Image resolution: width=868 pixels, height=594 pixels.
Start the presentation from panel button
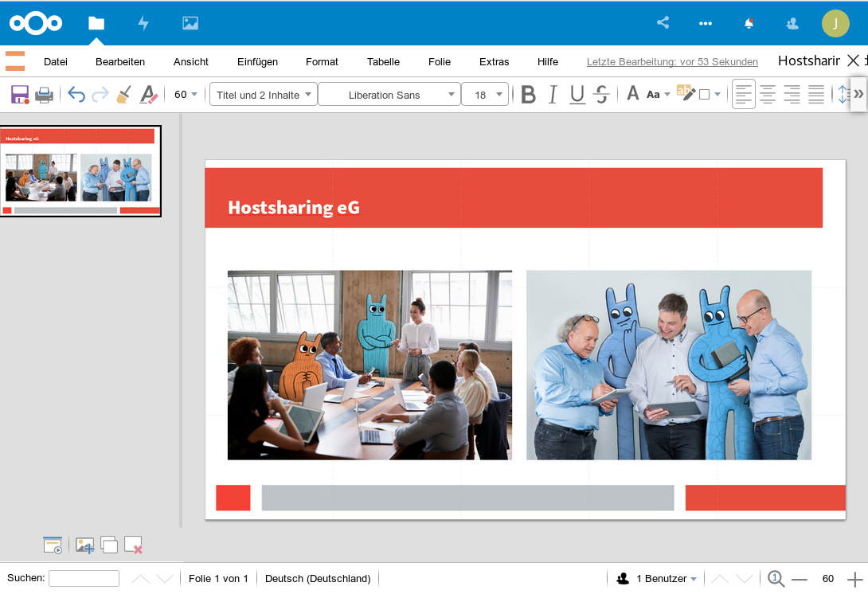[x=53, y=545]
